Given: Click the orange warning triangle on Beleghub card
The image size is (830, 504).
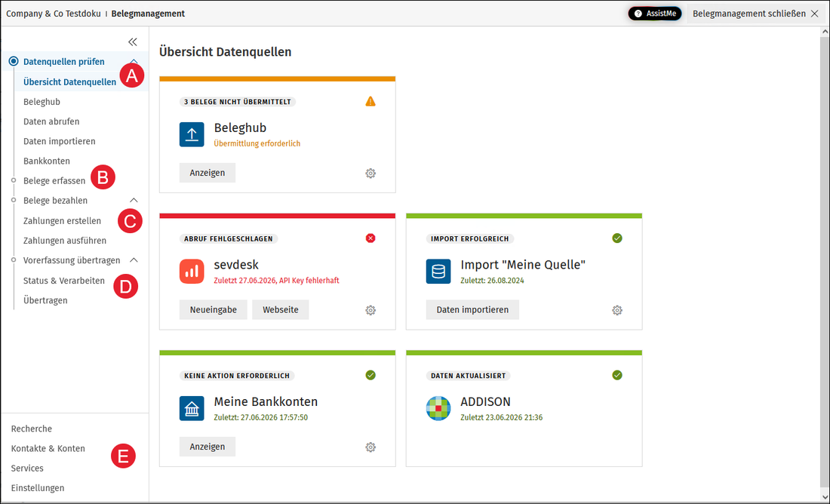Looking at the screenshot, I should (370, 101).
